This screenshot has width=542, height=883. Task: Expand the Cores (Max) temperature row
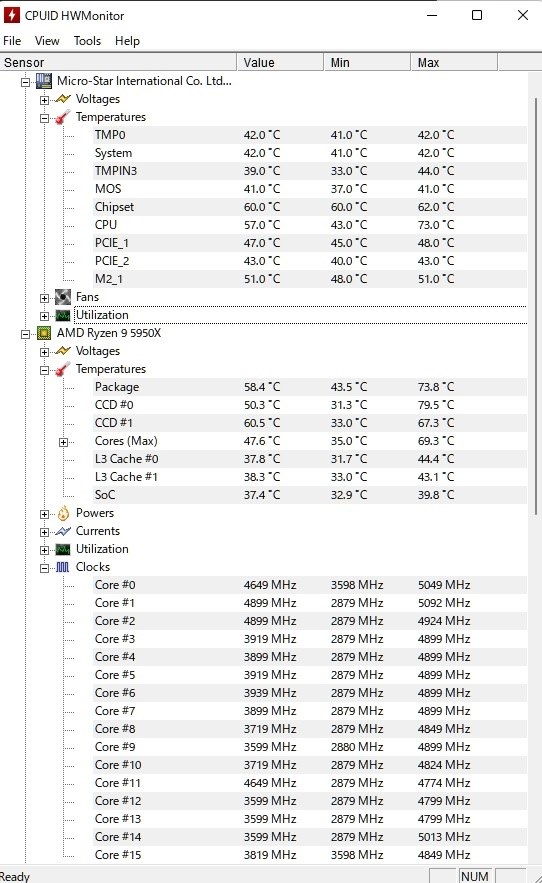[63, 443]
